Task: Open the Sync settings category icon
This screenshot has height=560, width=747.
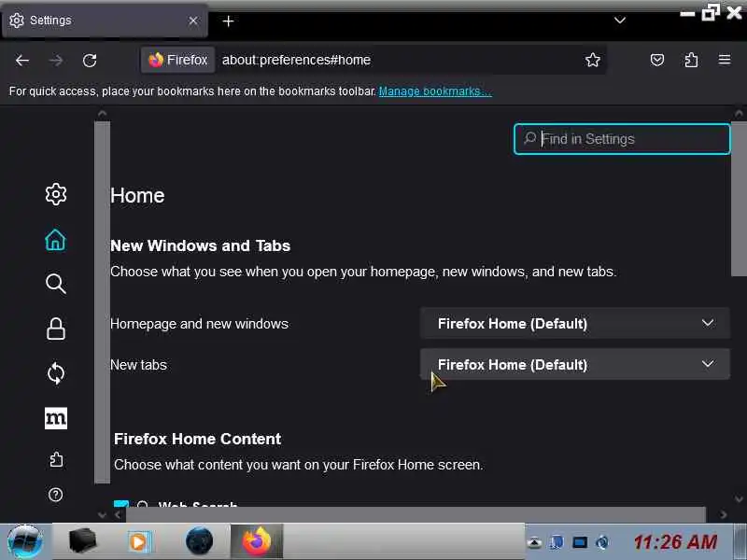Action: click(56, 373)
